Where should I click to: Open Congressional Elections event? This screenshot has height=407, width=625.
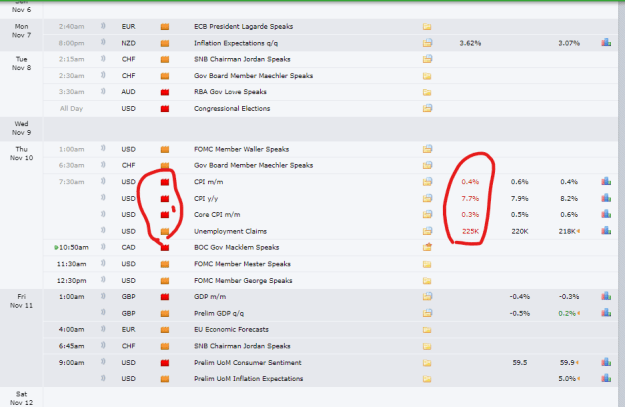tap(232, 108)
